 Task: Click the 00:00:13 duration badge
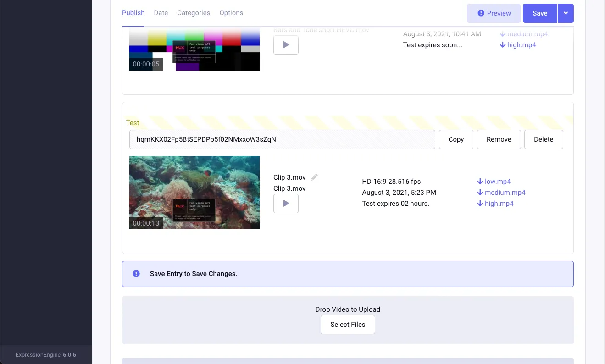coord(146,223)
